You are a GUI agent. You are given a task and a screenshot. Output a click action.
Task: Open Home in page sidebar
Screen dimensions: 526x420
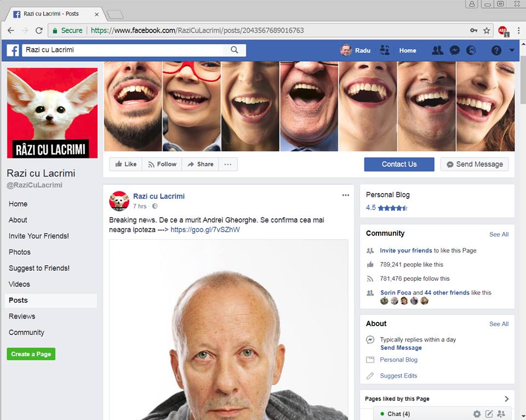tap(18, 204)
